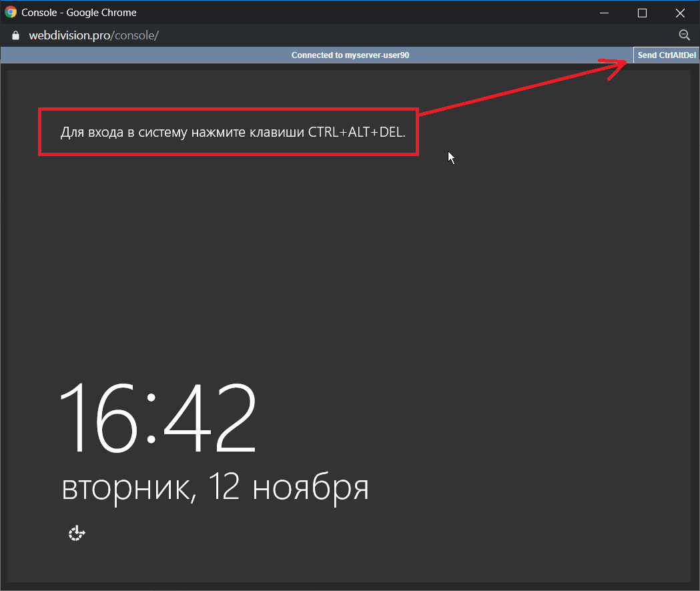Click the date 'вторник, 12 ноября'

[x=215, y=488]
